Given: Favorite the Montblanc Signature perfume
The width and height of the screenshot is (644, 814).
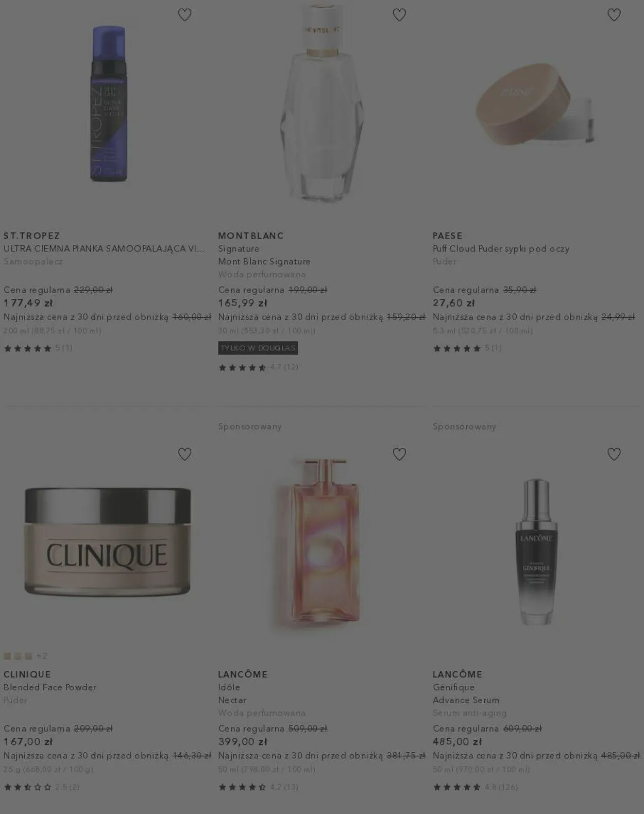Looking at the screenshot, I should point(399,15).
